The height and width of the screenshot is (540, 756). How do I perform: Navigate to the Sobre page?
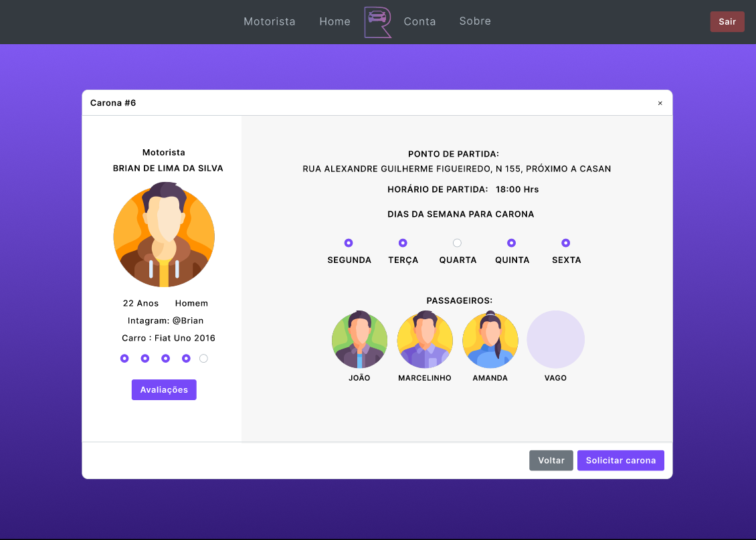tap(475, 21)
